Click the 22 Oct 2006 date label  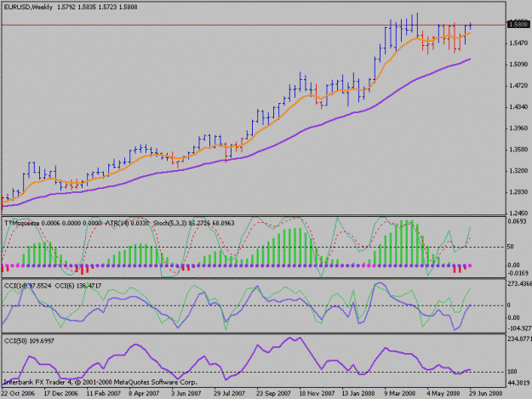click(x=18, y=394)
